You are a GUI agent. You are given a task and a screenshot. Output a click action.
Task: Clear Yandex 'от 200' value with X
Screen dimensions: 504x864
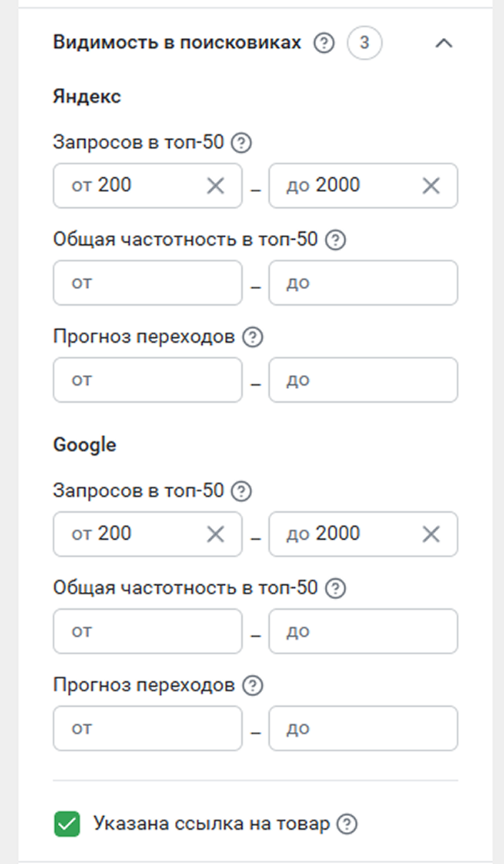point(216,186)
